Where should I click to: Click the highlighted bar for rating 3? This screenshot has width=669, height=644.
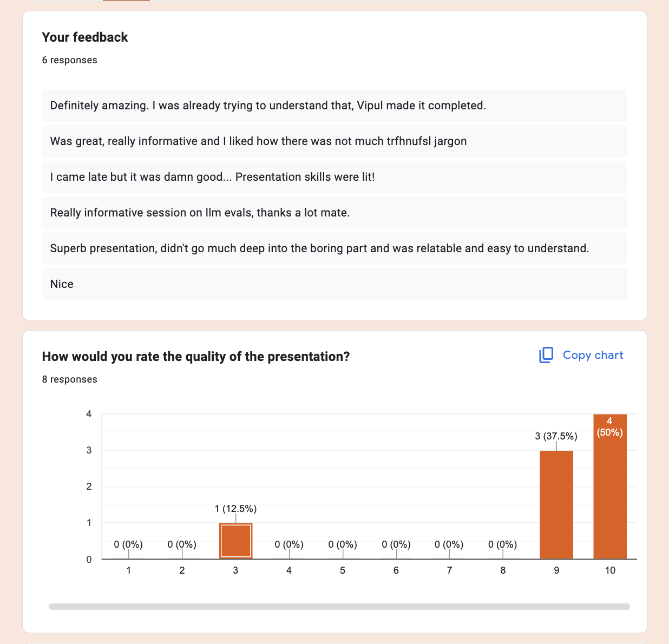point(235,541)
